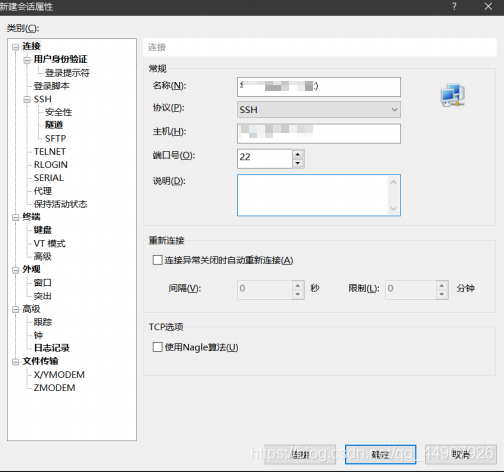Select 日志记录 tree item

[52, 348]
